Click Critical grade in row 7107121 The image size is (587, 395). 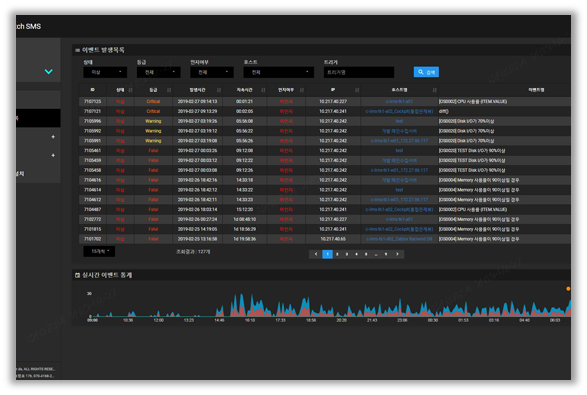click(153, 111)
